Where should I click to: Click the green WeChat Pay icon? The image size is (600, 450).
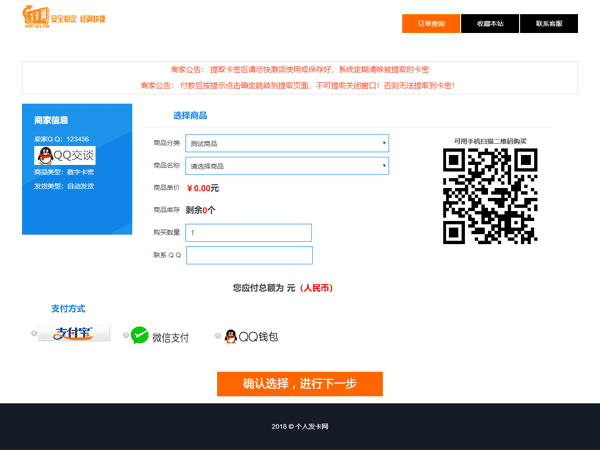[x=140, y=336]
